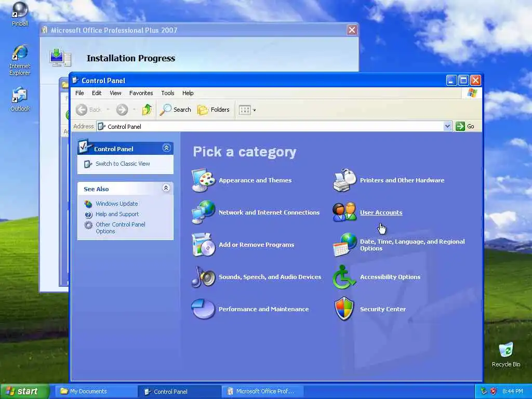The image size is (532, 399).
Task: Click the Printers and Other Hardware icon
Action: coord(344,180)
